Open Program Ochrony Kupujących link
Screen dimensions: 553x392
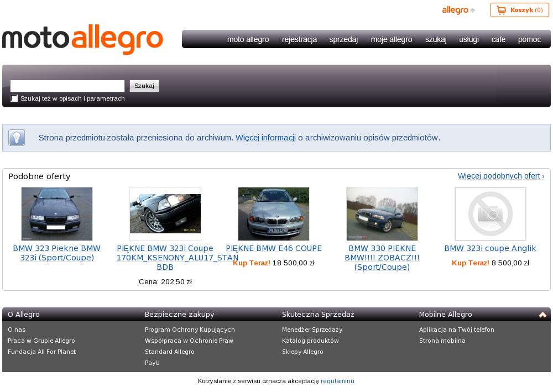(190, 330)
